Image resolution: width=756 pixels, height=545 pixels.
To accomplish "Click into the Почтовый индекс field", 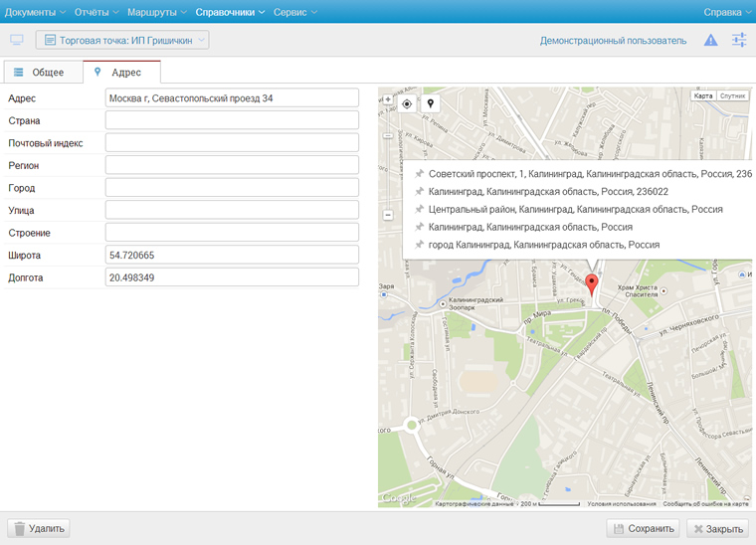I will click(232, 143).
